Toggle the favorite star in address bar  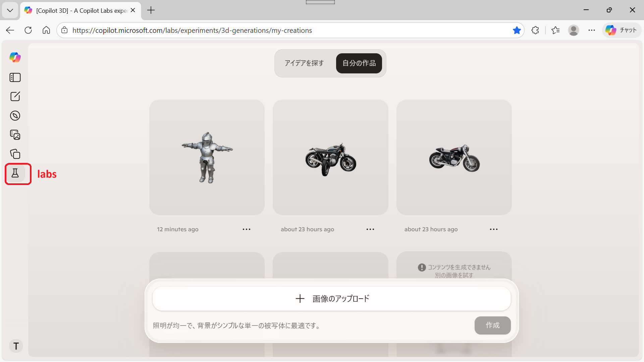[517, 31]
